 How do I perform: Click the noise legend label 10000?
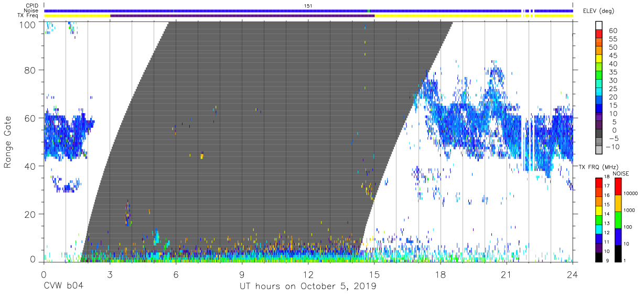pyautogui.click(x=630, y=194)
